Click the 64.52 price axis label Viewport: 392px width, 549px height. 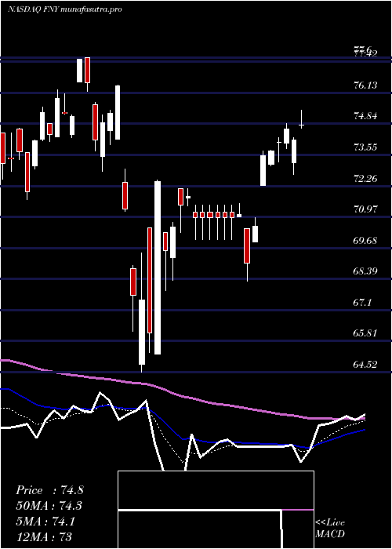pos(365,365)
